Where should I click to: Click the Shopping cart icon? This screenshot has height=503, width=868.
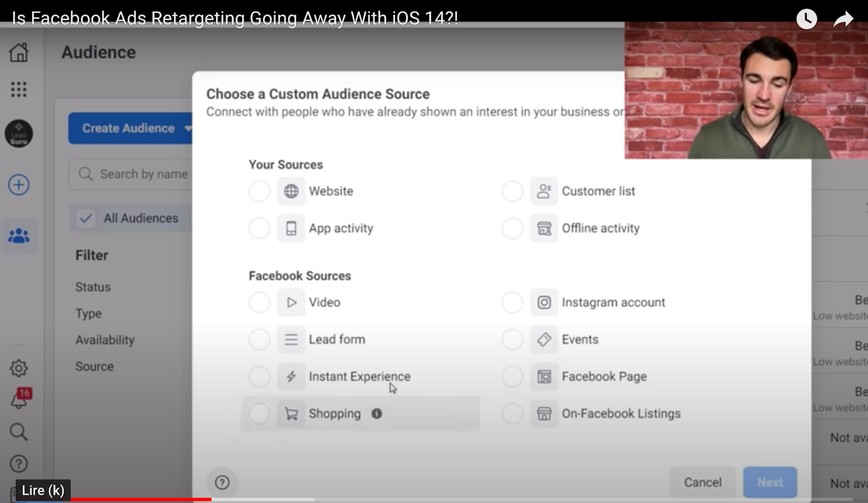pyautogui.click(x=291, y=414)
